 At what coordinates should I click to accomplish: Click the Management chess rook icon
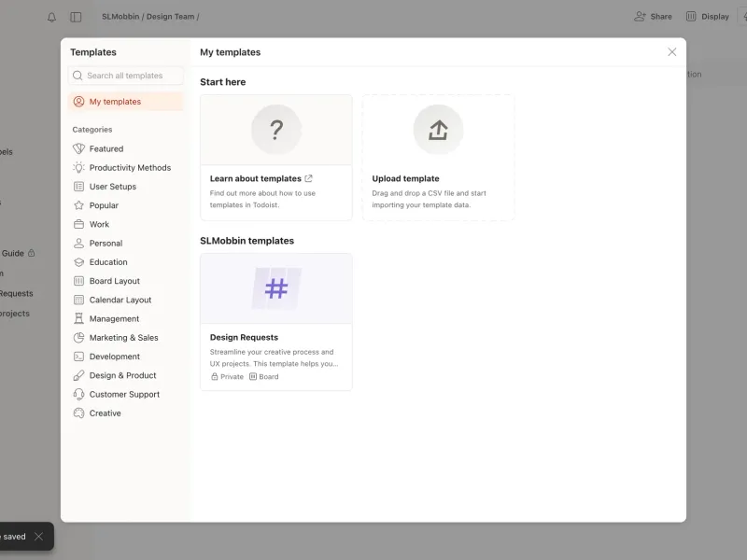(78, 318)
